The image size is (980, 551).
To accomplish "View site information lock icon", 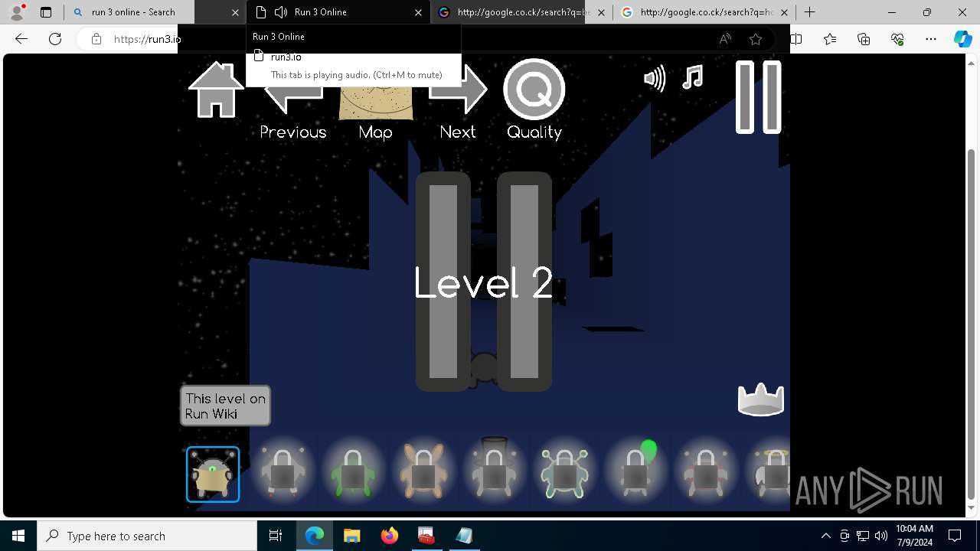I will tap(96, 39).
